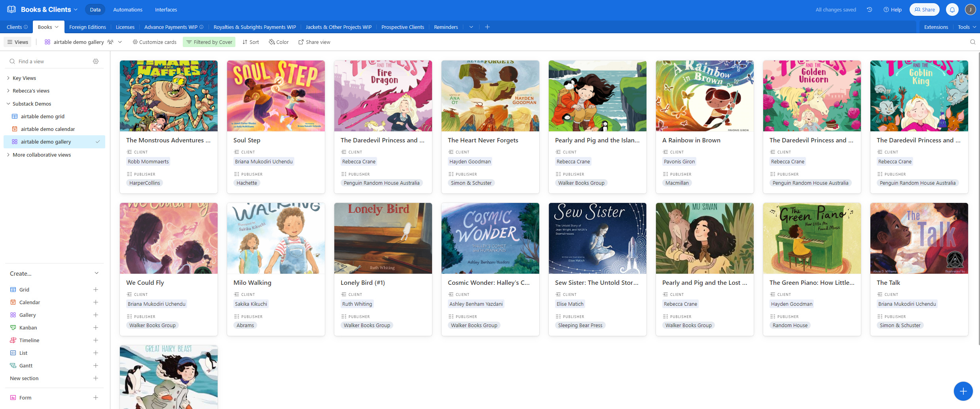Expand the Key Views section
This screenshot has height=409, width=980.
coord(8,78)
